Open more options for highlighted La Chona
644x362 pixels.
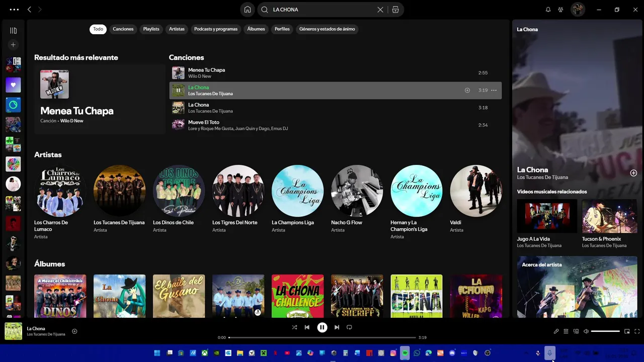[x=494, y=90]
